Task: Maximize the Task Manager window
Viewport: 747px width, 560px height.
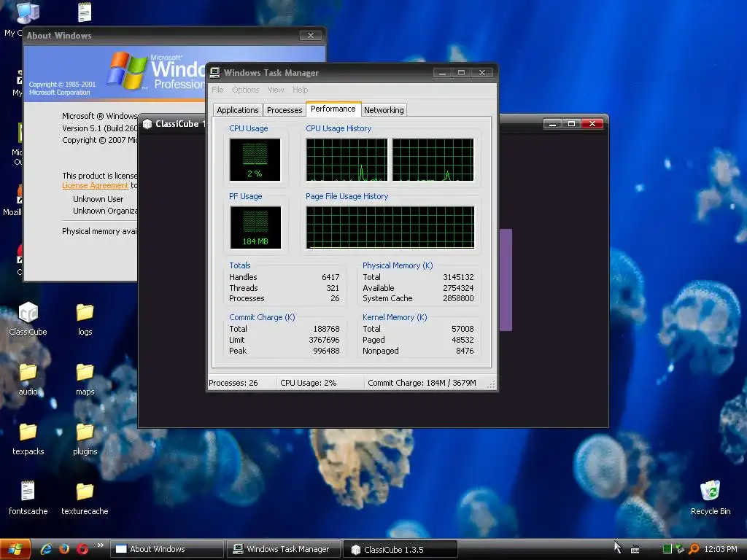Action: coord(461,72)
